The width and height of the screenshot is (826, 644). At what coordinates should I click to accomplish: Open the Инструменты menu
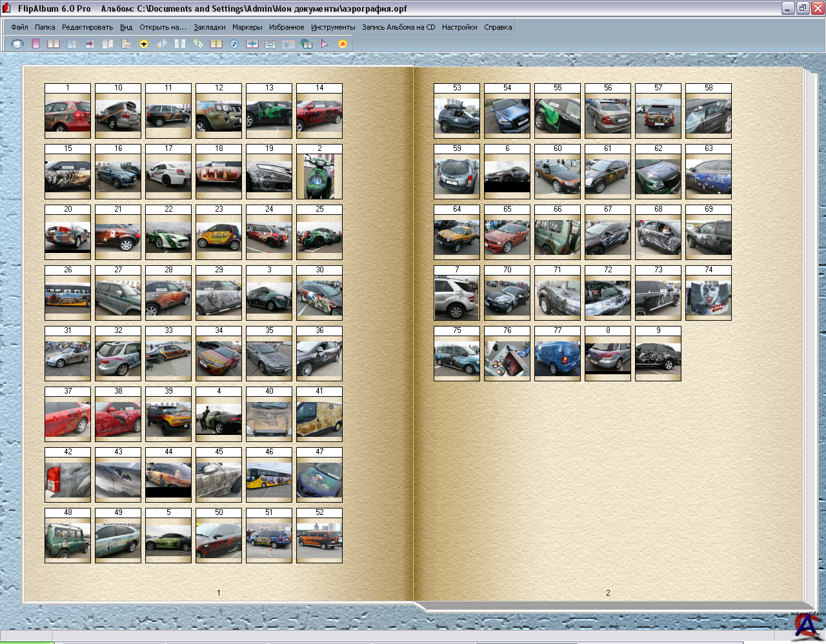[x=333, y=27]
